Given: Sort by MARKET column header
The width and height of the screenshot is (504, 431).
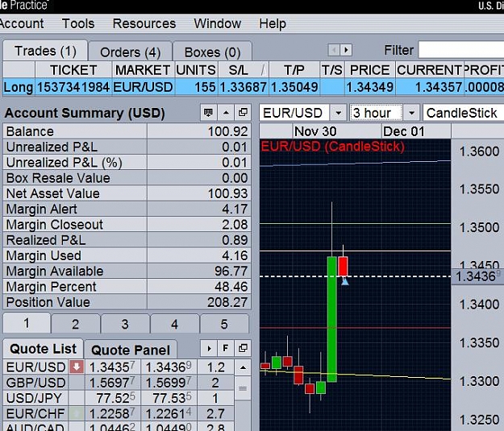Looking at the screenshot, I should click(143, 70).
